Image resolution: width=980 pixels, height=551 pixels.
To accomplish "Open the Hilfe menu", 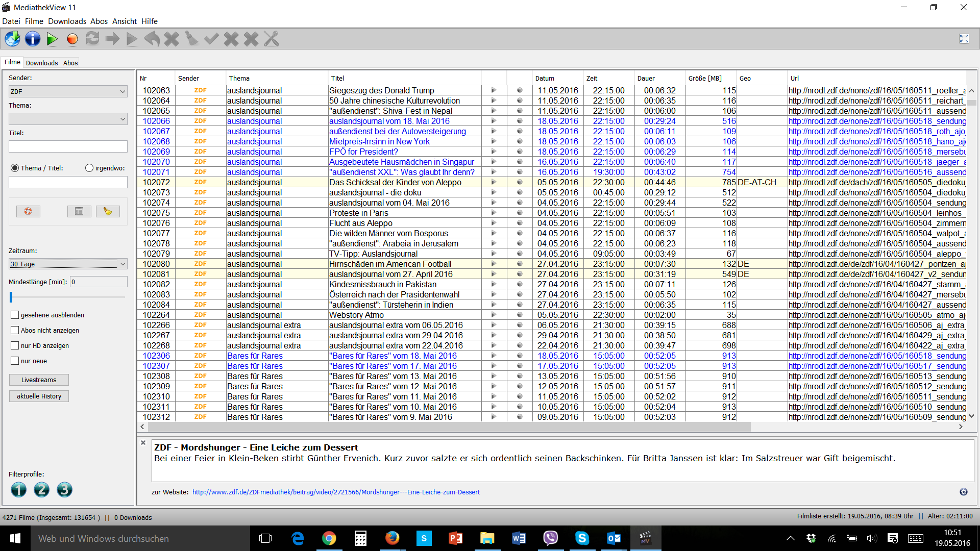I will coord(150,21).
